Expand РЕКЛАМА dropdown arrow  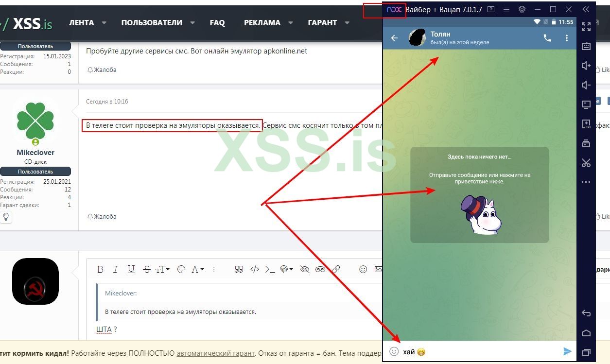[291, 23]
